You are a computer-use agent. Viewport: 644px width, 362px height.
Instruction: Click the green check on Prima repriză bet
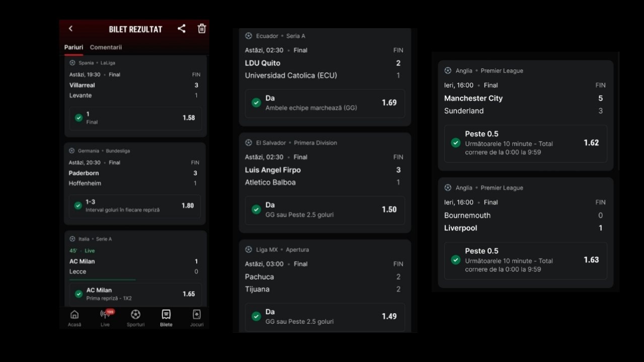(x=78, y=294)
